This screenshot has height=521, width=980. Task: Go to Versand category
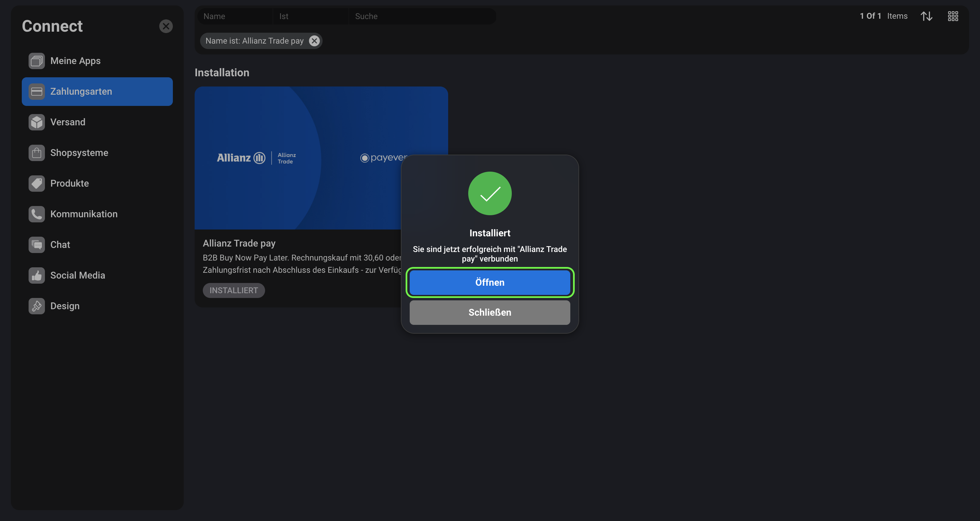[97, 122]
